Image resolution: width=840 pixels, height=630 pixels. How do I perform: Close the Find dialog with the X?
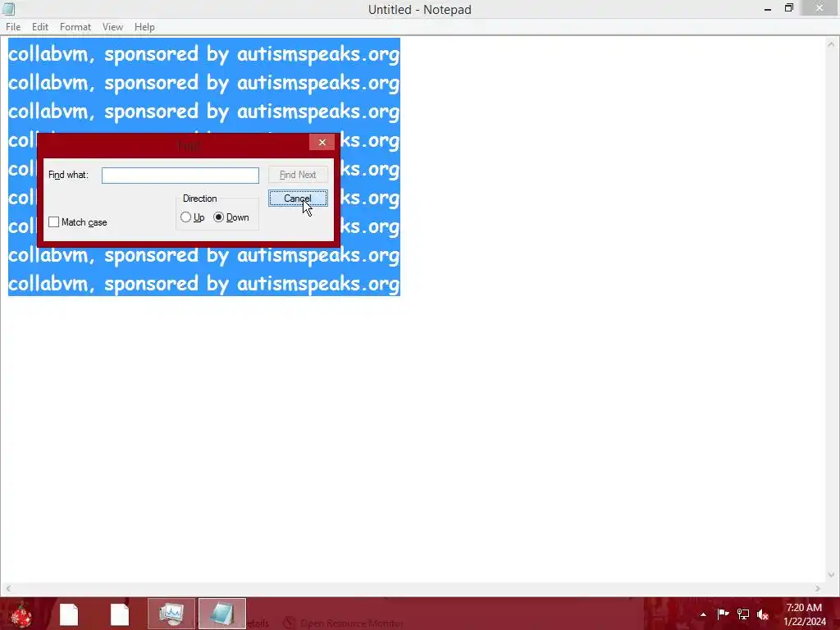pyautogui.click(x=322, y=142)
